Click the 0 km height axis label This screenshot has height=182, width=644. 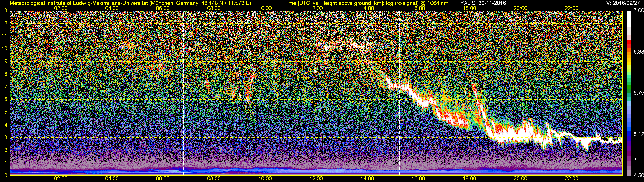pyautogui.click(x=6, y=175)
